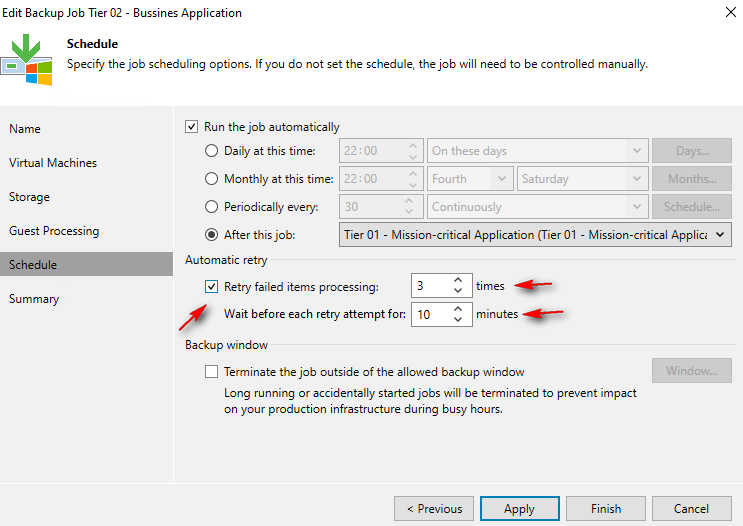Screen dimensions: 743x526
Task: Increase retry wait minutes with up arrow
Action: pos(457,309)
